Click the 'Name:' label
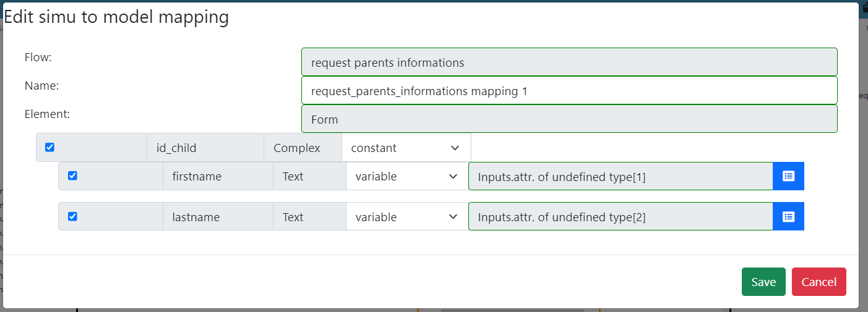This screenshot has height=312, width=868. (x=41, y=86)
